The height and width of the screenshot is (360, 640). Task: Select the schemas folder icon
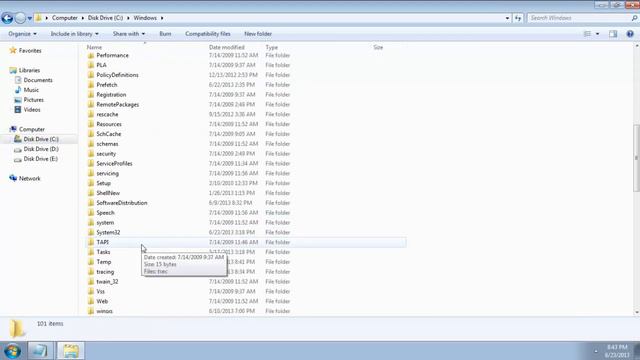click(91, 144)
